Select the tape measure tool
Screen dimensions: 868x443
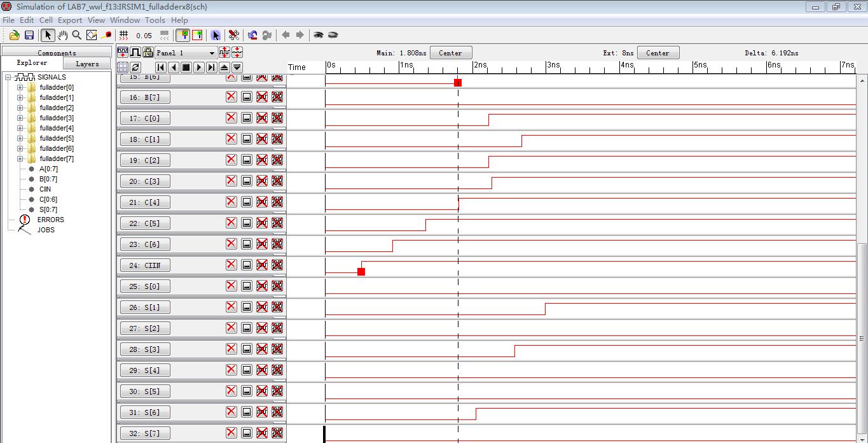point(107,35)
